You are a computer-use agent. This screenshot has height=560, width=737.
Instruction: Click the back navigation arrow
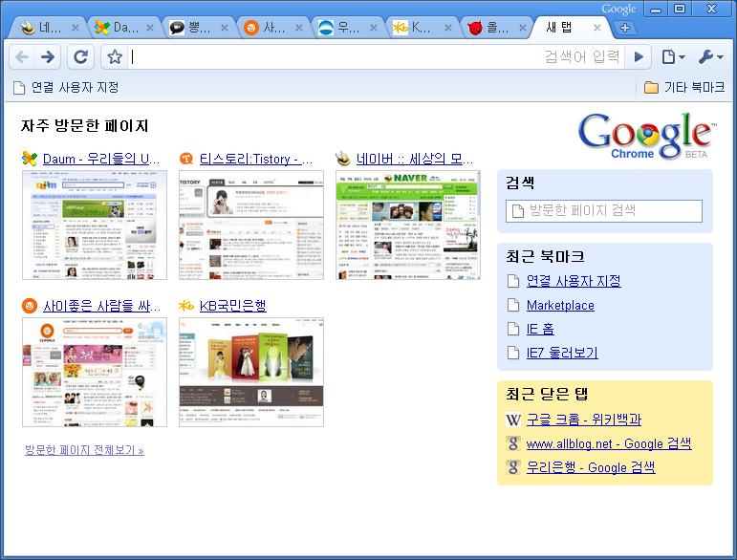tap(22, 57)
